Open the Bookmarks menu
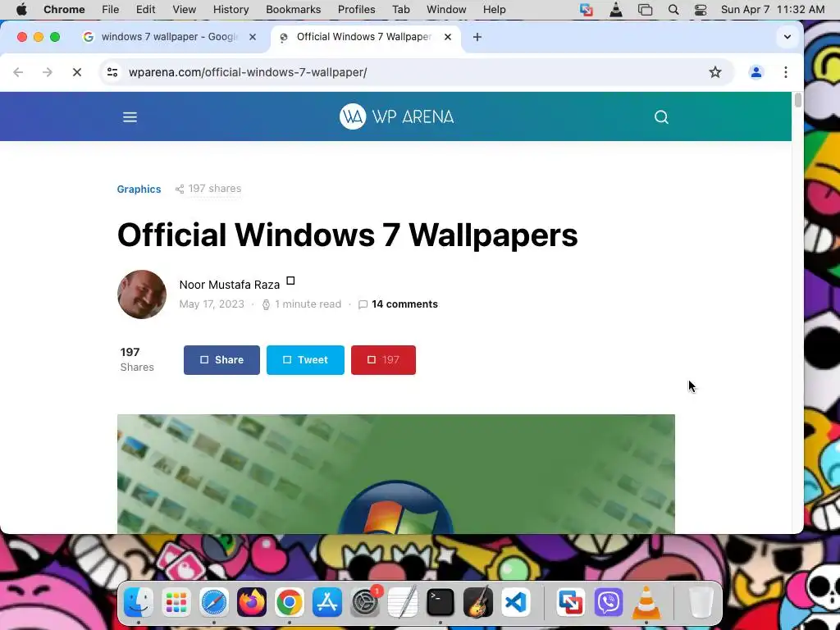This screenshot has height=630, width=840. tap(293, 10)
